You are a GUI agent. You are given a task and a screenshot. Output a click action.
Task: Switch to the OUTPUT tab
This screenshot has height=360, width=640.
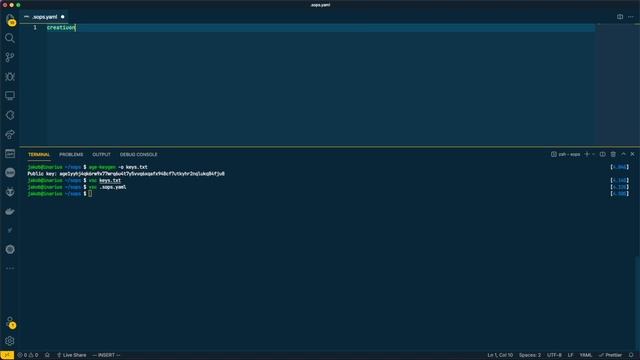tap(101, 155)
